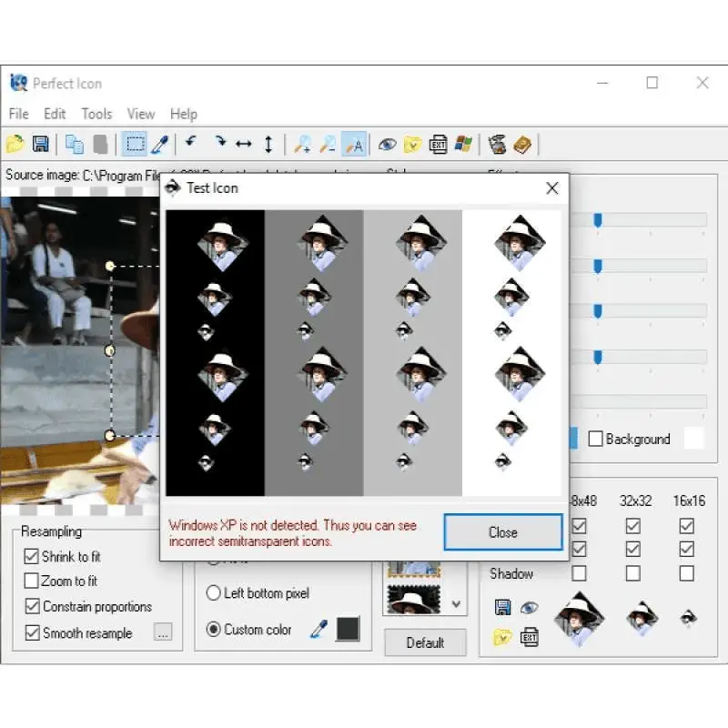This screenshot has height=728, width=728.
Task: Flip the image horizontally
Action: coord(244,144)
